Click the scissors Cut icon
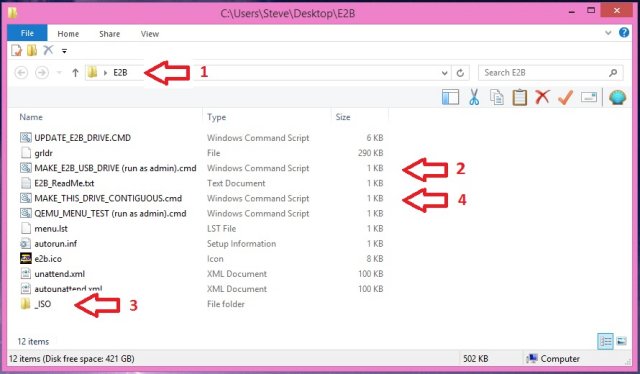 [474, 98]
